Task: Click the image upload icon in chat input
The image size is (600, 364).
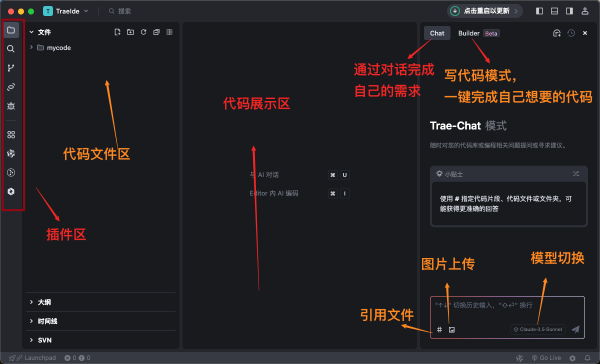Action: click(x=451, y=329)
